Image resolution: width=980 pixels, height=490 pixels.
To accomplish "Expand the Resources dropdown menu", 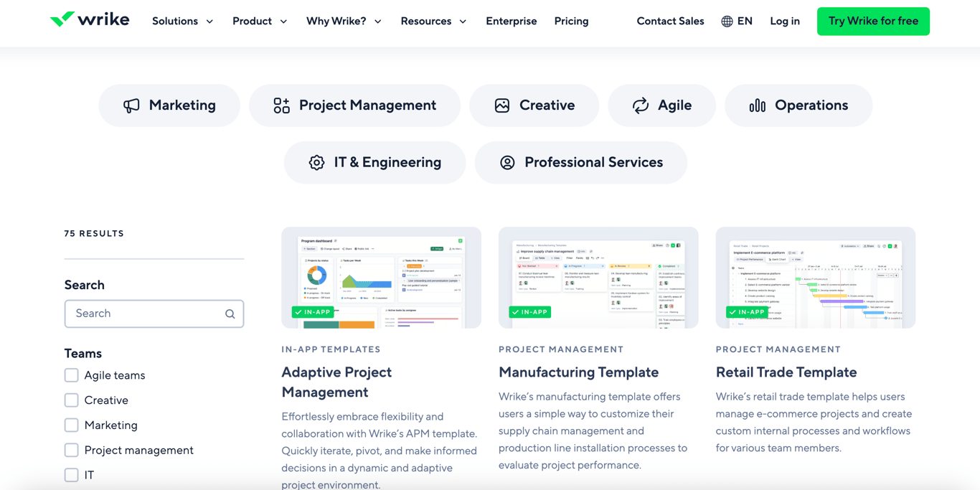I will [x=433, y=22].
